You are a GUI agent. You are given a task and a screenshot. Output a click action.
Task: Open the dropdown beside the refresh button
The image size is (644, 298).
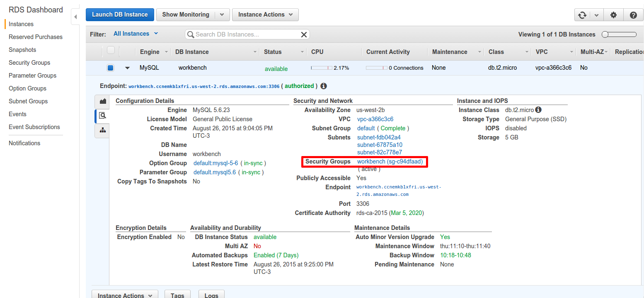596,15
